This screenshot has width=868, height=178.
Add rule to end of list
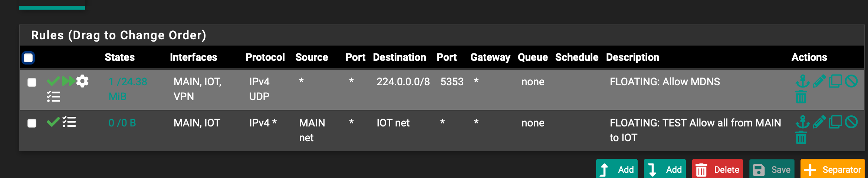click(665, 169)
